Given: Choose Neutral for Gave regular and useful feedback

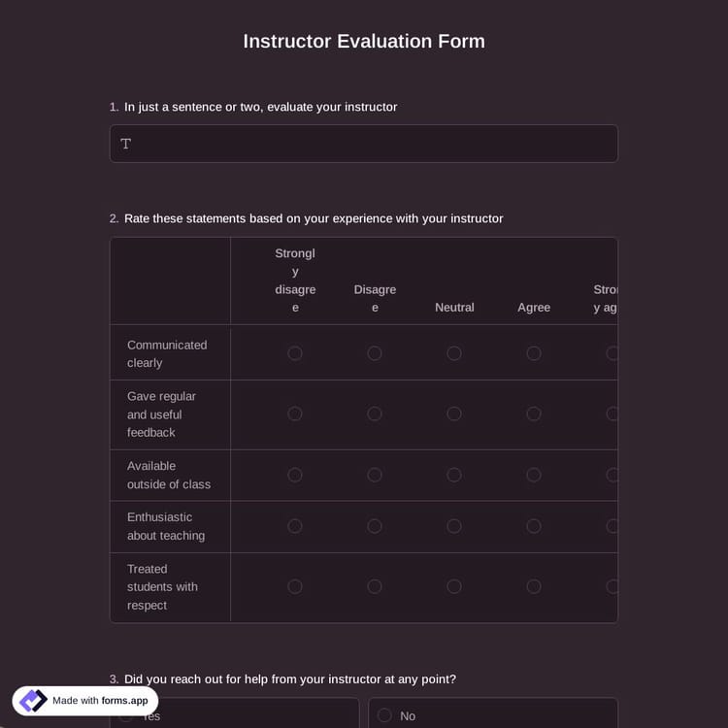Looking at the screenshot, I should [454, 414].
